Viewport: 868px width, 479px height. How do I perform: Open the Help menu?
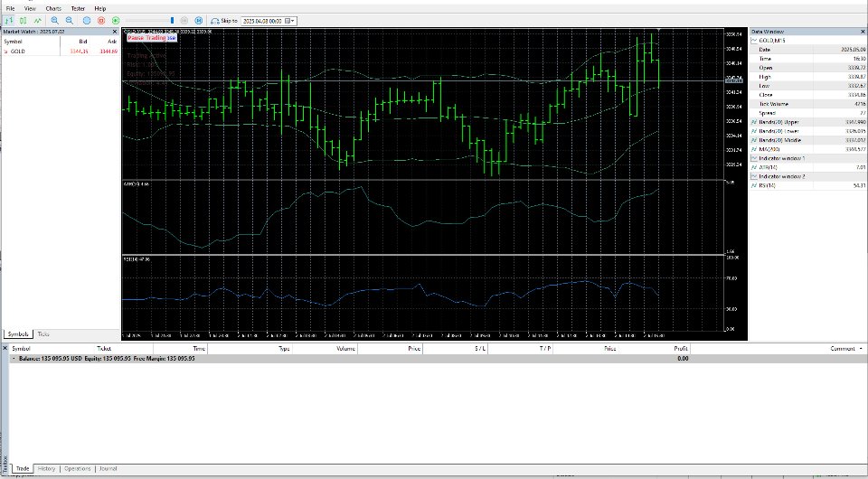coord(100,8)
